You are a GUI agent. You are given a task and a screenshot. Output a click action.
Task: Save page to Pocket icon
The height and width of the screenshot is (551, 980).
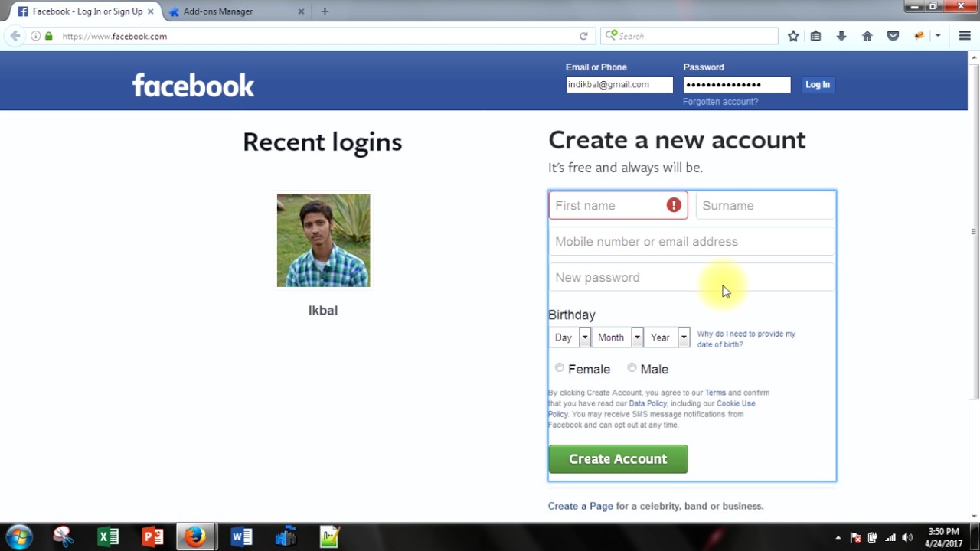pos(893,36)
